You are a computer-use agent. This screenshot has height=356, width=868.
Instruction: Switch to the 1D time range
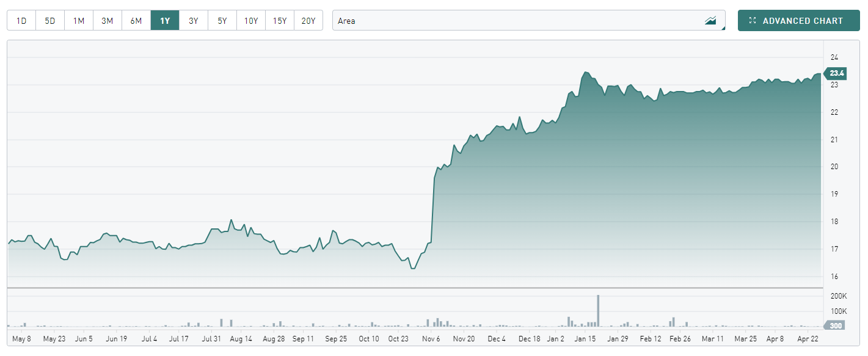(21, 20)
